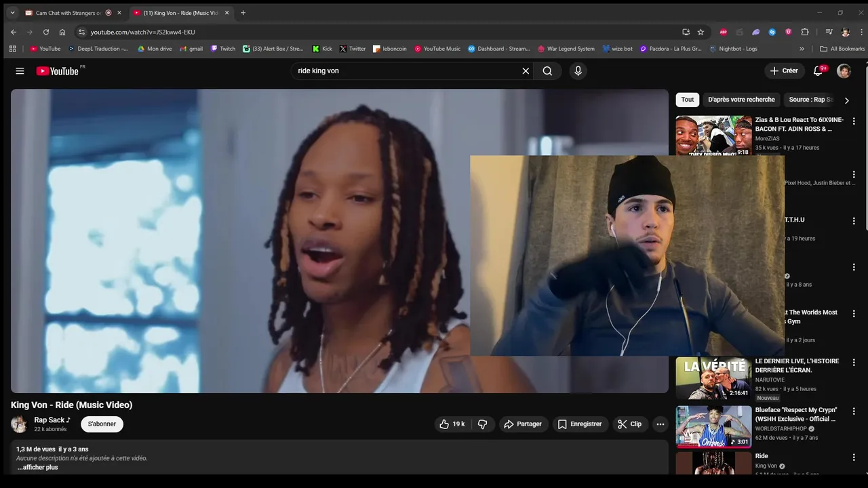868x488 pixels.
Task: Open options for Le Dernier Live video
Action: [854, 363]
